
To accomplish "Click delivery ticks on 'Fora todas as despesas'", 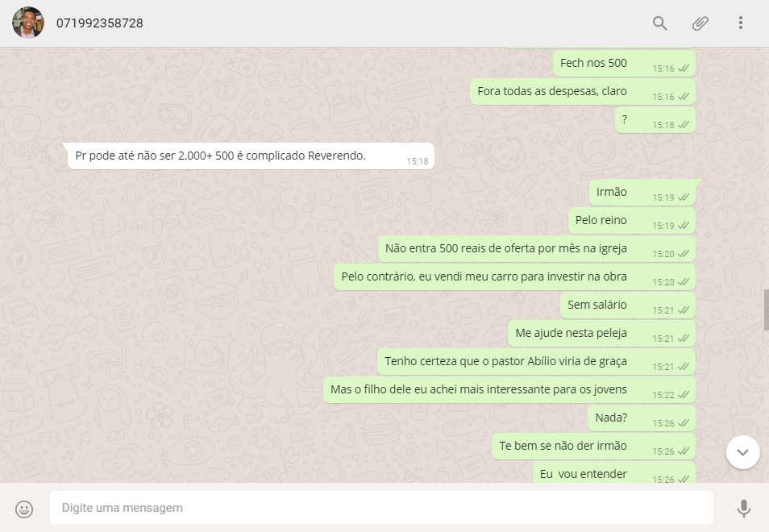I will tap(684, 97).
